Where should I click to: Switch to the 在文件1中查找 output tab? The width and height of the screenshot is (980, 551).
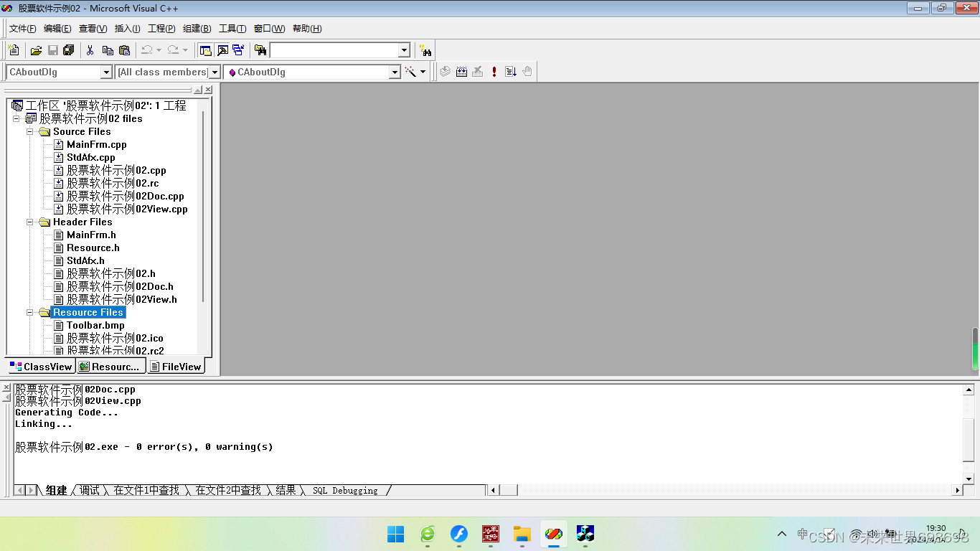[x=146, y=490]
